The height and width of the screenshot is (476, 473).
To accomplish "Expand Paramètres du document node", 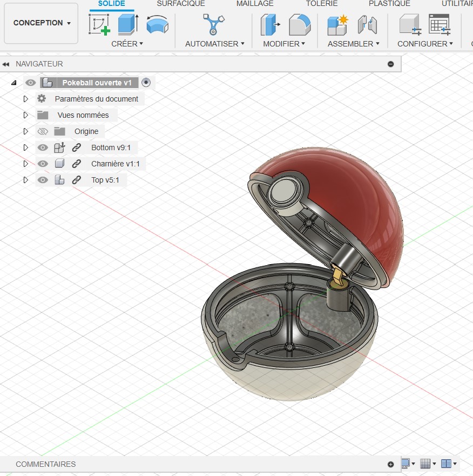I will coord(25,99).
